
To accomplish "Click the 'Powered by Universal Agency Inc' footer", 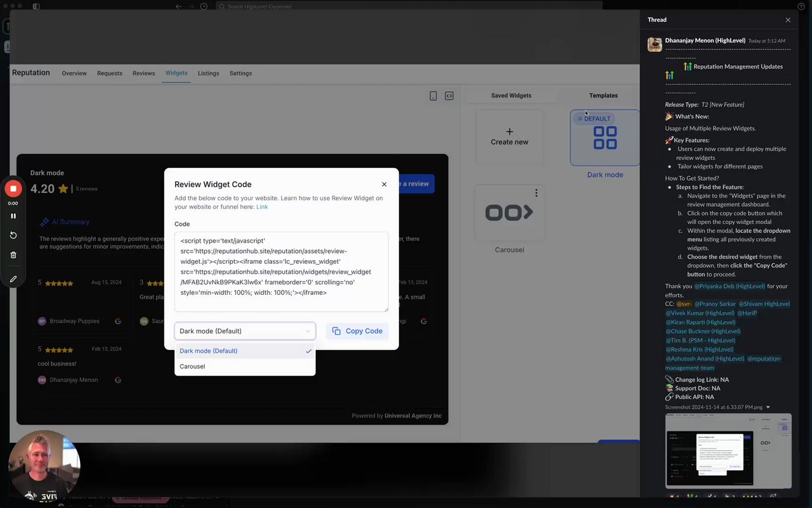I will [396, 416].
